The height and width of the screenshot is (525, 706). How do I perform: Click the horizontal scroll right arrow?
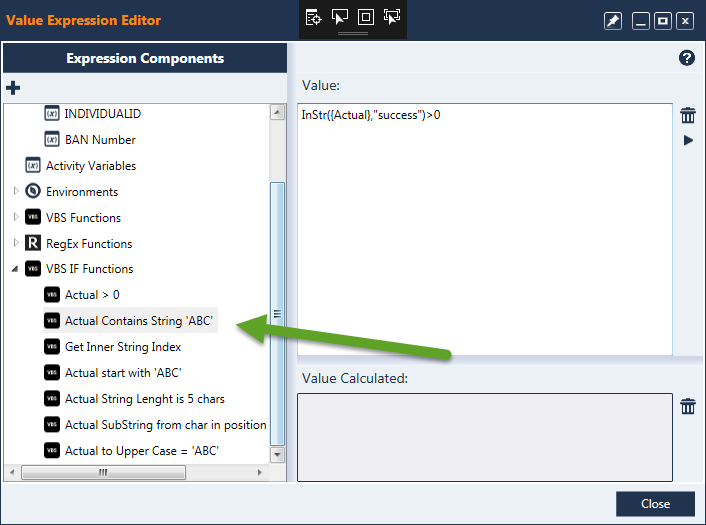(259, 472)
